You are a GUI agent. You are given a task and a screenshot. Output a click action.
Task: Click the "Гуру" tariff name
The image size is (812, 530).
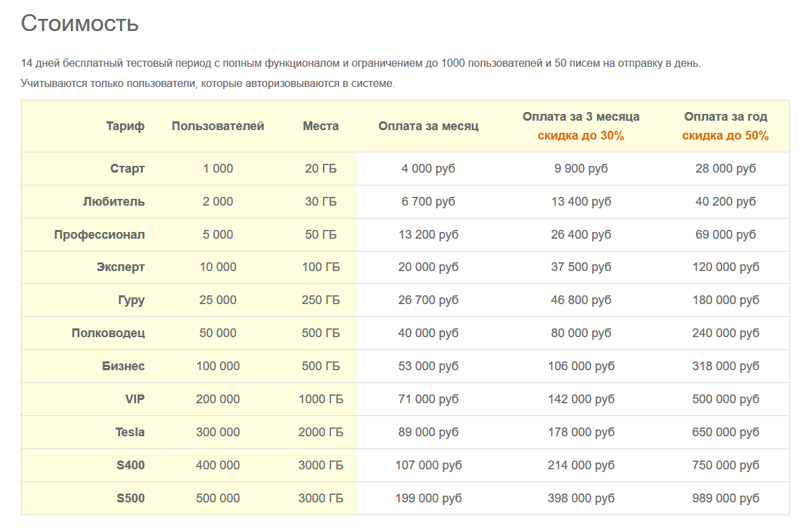(131, 300)
